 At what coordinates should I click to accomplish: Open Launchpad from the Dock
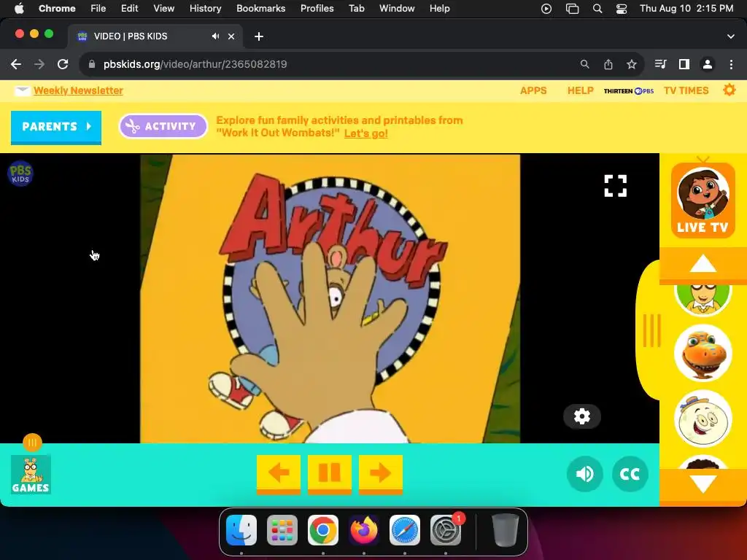pos(282,530)
